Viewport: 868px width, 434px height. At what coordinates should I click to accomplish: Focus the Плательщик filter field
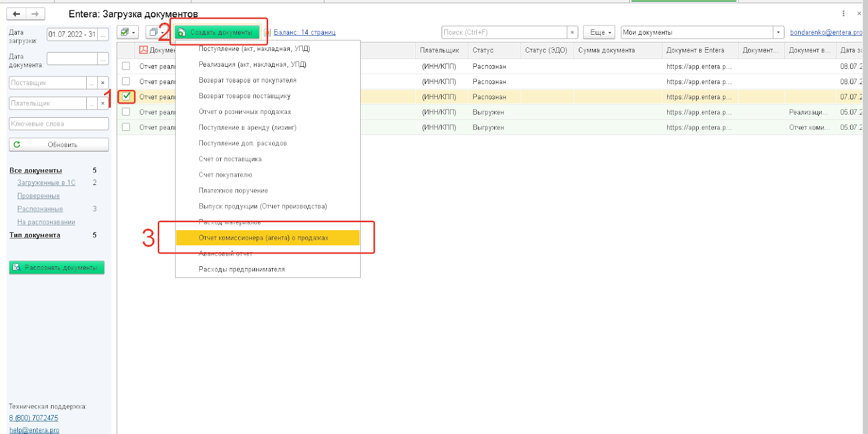[48, 103]
